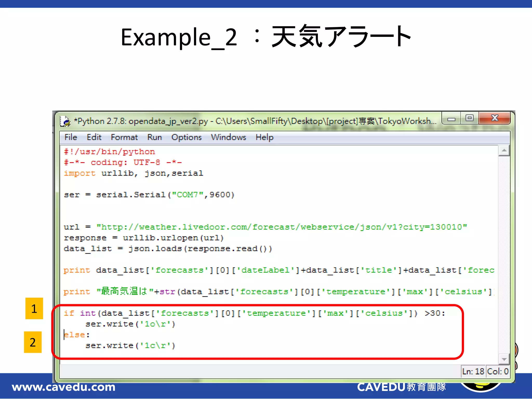This screenshot has width=532, height=399.
Task: Open the Format menu
Action: coord(124,137)
